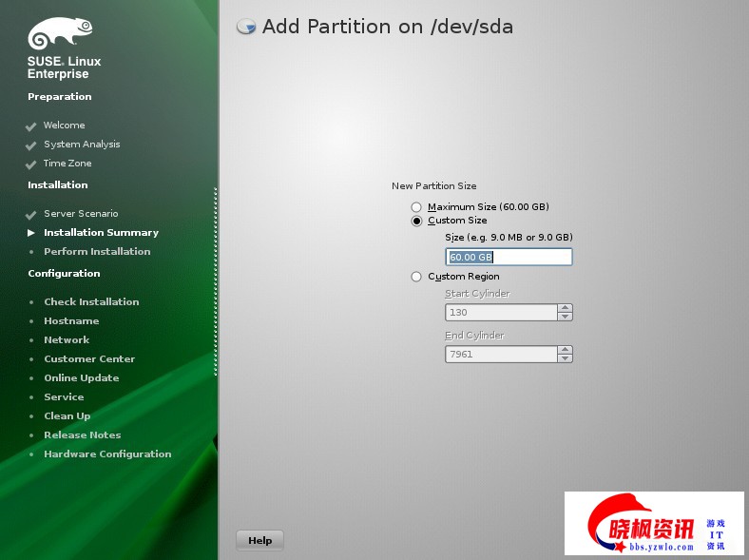Screen dimensions: 749x560
Task: Click the disk icon beside Add Partition title
Action: pyautogui.click(x=246, y=28)
